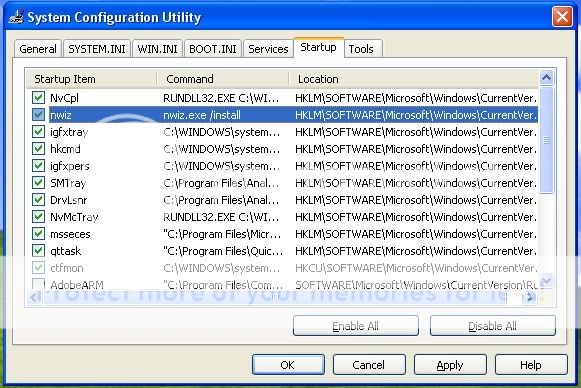Screen dimensions: 581x388
Task: Click the vertical scrollbar down arrow
Action: (547, 281)
